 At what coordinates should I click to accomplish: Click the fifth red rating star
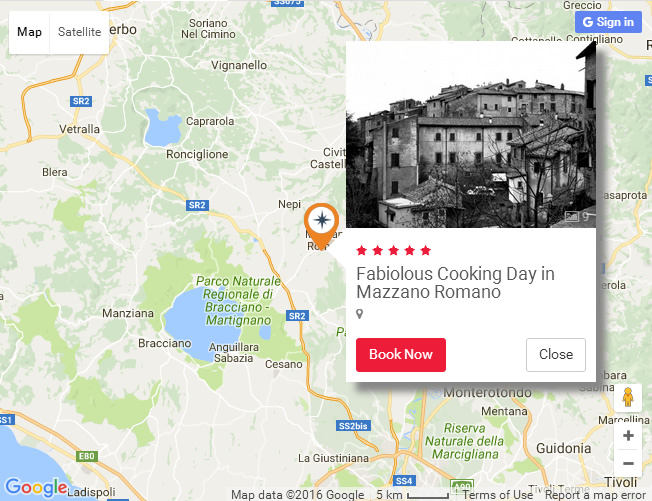point(425,250)
